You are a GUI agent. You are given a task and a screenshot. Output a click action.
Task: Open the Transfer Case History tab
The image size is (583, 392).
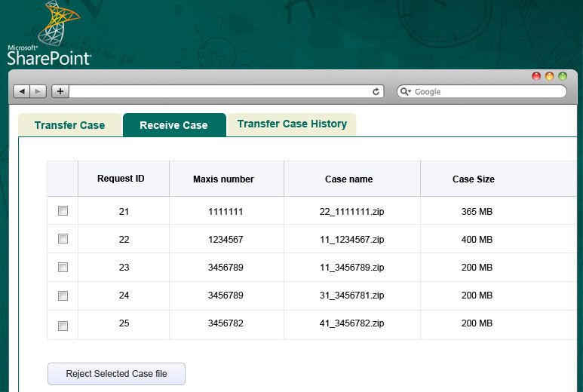[x=292, y=124]
